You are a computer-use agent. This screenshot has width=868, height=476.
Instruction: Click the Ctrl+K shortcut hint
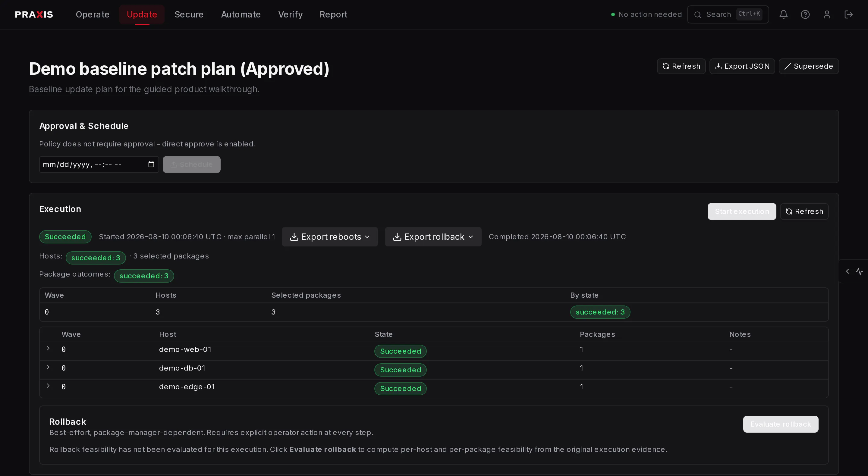pos(749,14)
